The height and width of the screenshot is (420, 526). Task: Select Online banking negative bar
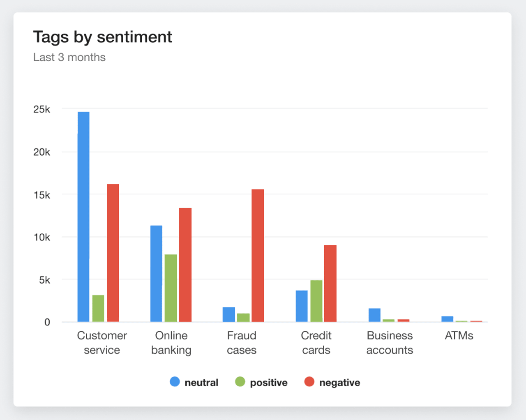point(185,265)
